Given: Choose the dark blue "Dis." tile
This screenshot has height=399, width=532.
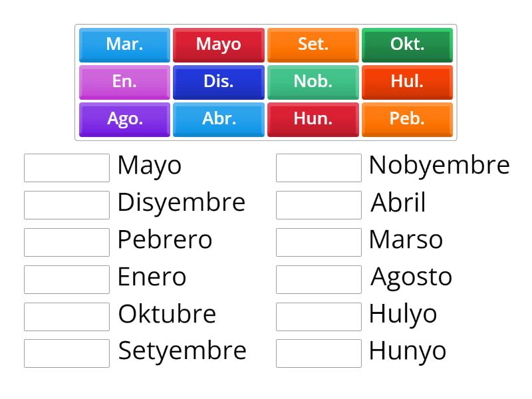Looking at the screenshot, I should tap(219, 82).
